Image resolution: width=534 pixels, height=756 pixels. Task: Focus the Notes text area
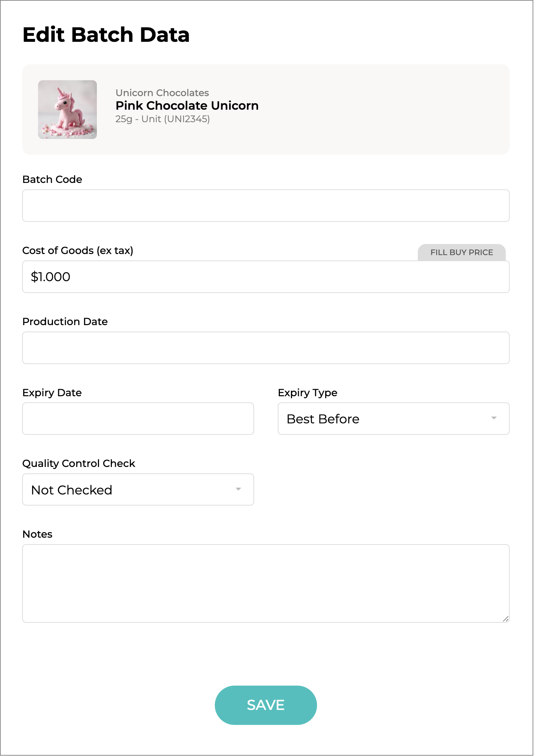click(x=266, y=583)
